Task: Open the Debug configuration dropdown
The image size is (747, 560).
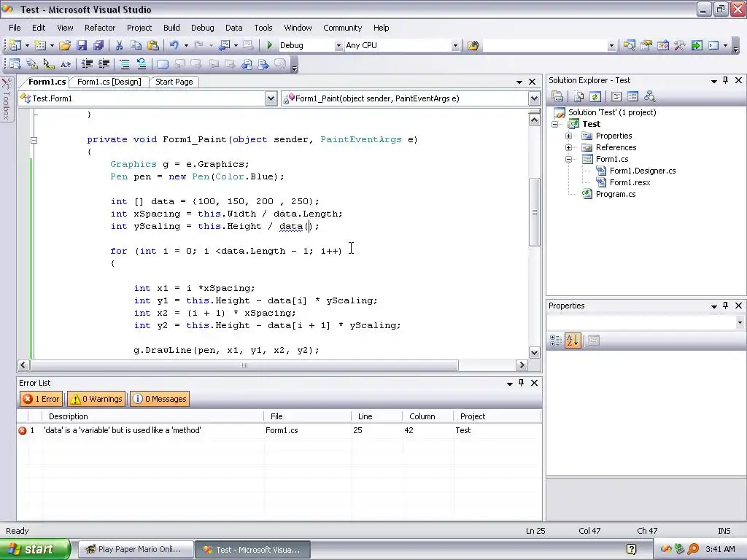Action: (338, 45)
